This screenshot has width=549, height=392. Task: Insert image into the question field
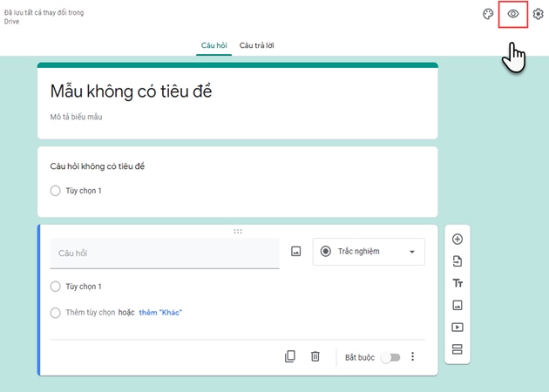tap(296, 251)
